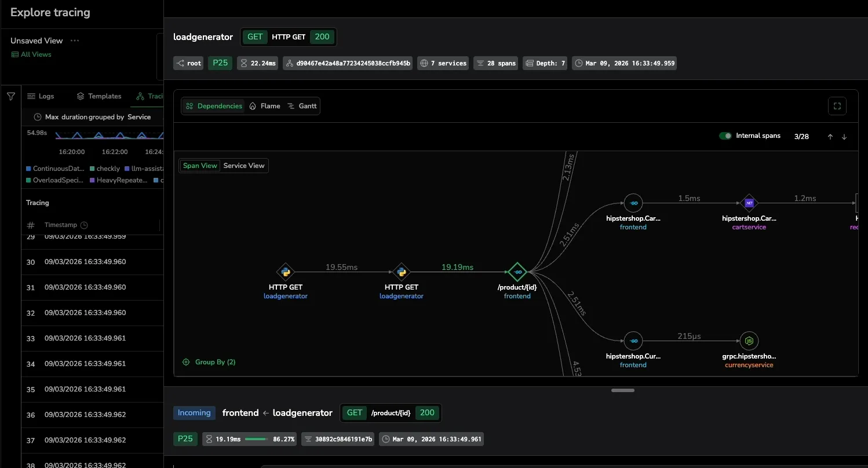Click the 200 status tag in trace header

tap(322, 37)
